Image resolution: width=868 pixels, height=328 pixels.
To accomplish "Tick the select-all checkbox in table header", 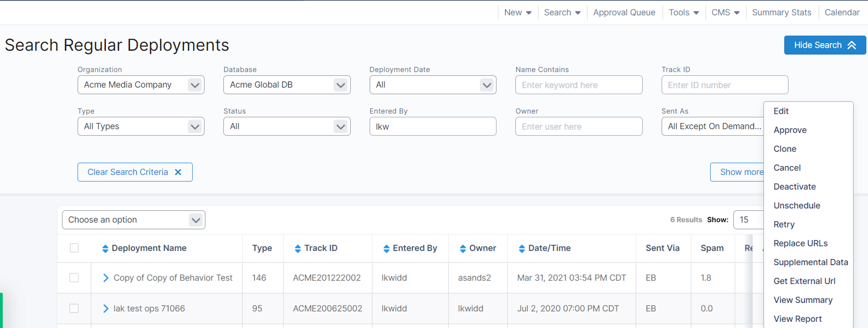I will coord(74,248).
